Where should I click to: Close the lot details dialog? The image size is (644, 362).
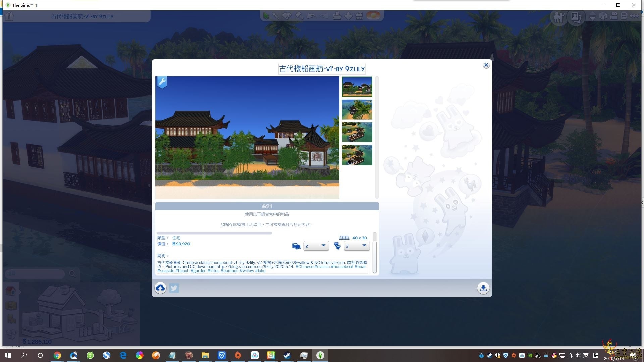tap(486, 65)
